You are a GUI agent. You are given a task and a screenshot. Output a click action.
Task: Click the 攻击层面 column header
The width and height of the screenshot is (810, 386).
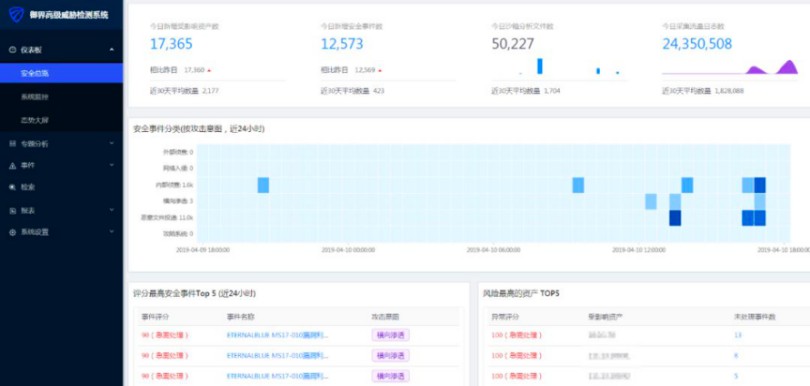(385, 316)
